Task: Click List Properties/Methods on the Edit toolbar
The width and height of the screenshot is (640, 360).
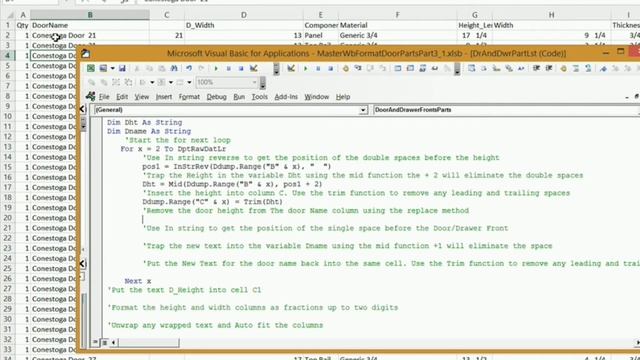Action: 471,68
